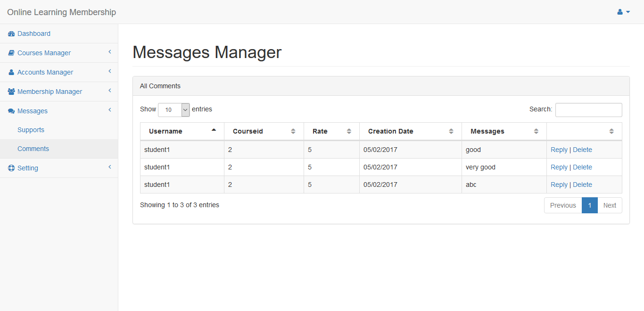Image resolution: width=644 pixels, height=311 pixels.
Task: Click the Dashboard gauge icon in sidebar
Action: 11,34
